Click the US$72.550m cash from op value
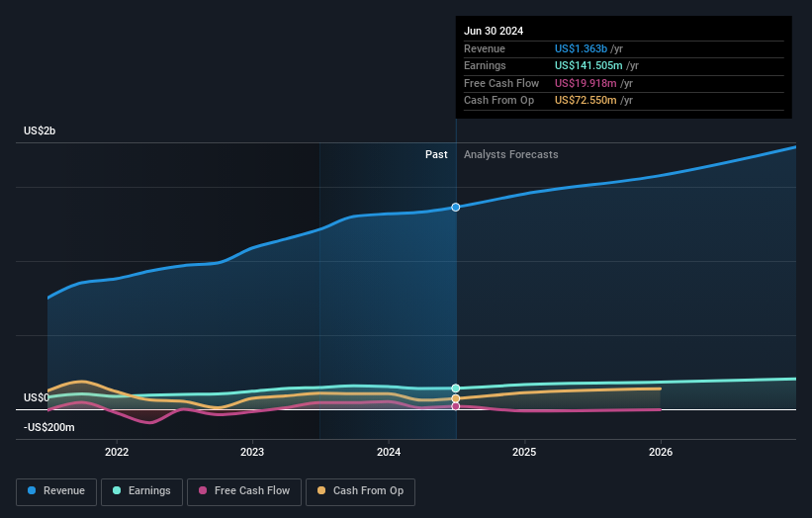The height and width of the screenshot is (518, 812). (x=586, y=101)
